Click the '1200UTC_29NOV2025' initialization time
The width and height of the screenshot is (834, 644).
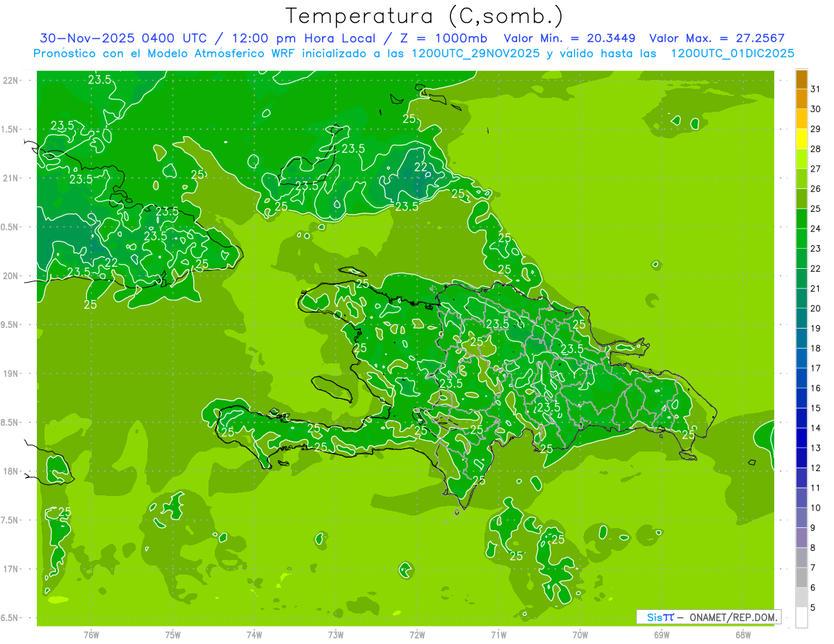476,53
